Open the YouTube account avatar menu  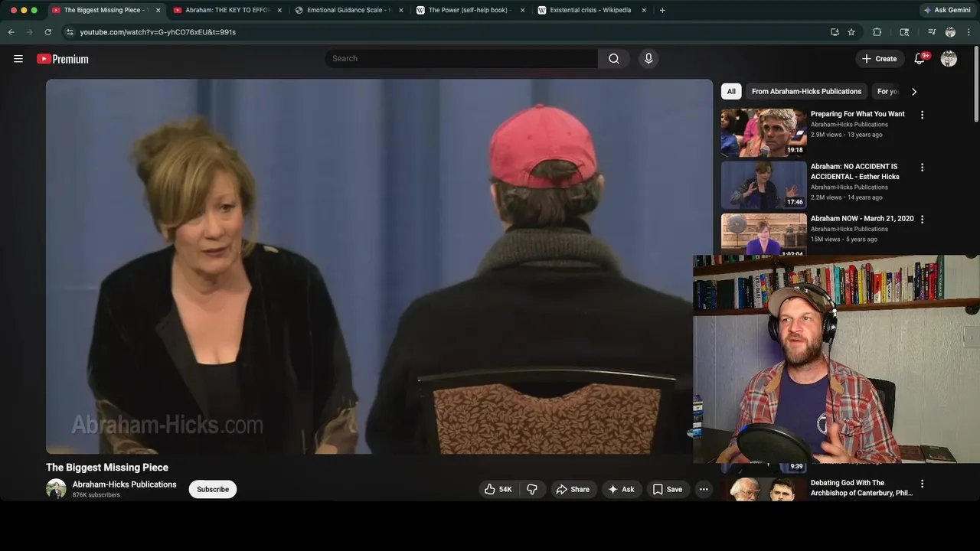pyautogui.click(x=949, y=59)
